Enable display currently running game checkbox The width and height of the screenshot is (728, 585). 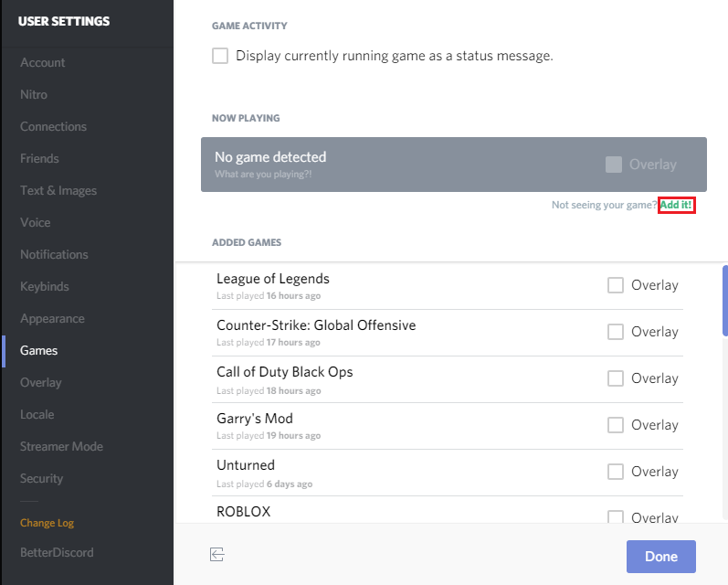[x=220, y=56]
